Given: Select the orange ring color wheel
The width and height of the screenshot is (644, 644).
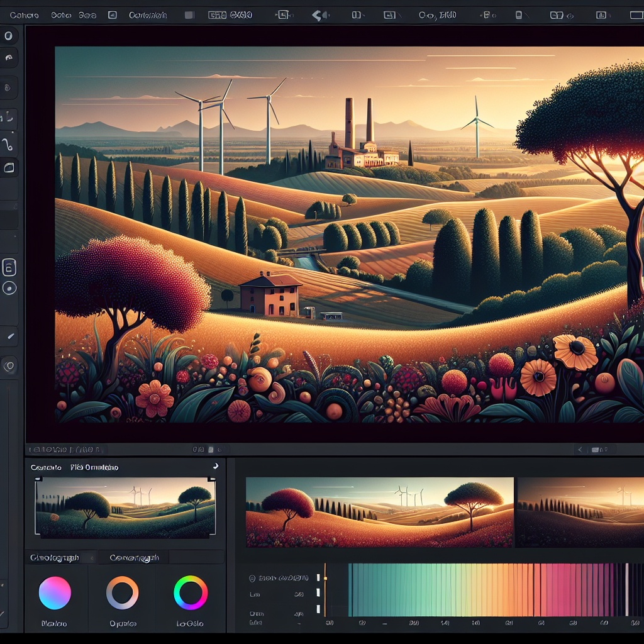Looking at the screenshot, I should pyautogui.click(x=122, y=592).
